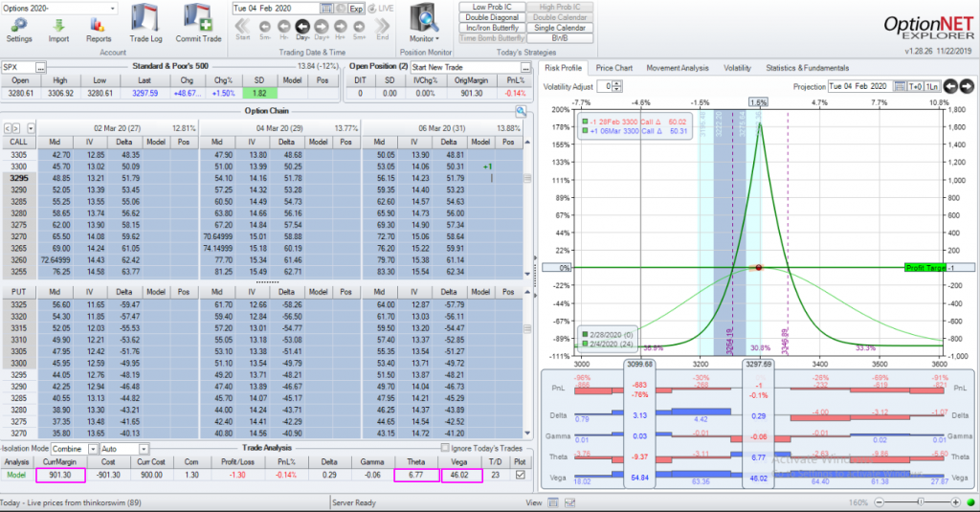Step forward five minutes with 5m+
The width and height of the screenshot is (980, 512).
coord(359,26)
